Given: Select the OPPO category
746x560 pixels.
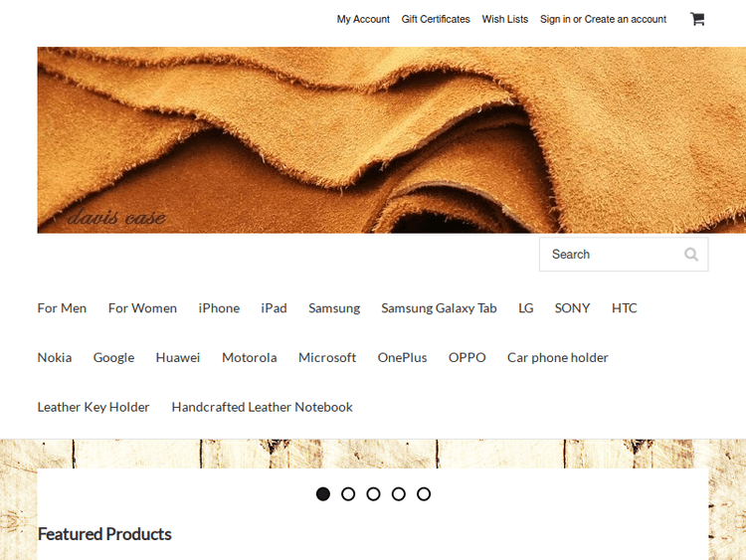Looking at the screenshot, I should pos(466,358).
